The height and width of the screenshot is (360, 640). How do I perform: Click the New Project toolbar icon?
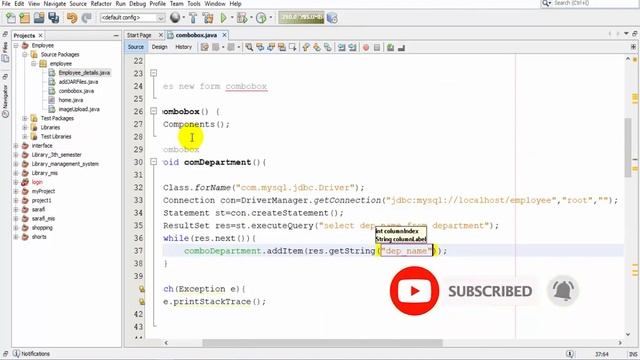pyautogui.click(x=24, y=18)
